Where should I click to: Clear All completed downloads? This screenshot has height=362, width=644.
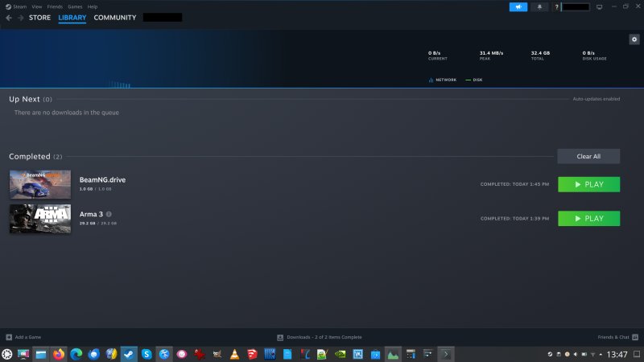[588, 156]
